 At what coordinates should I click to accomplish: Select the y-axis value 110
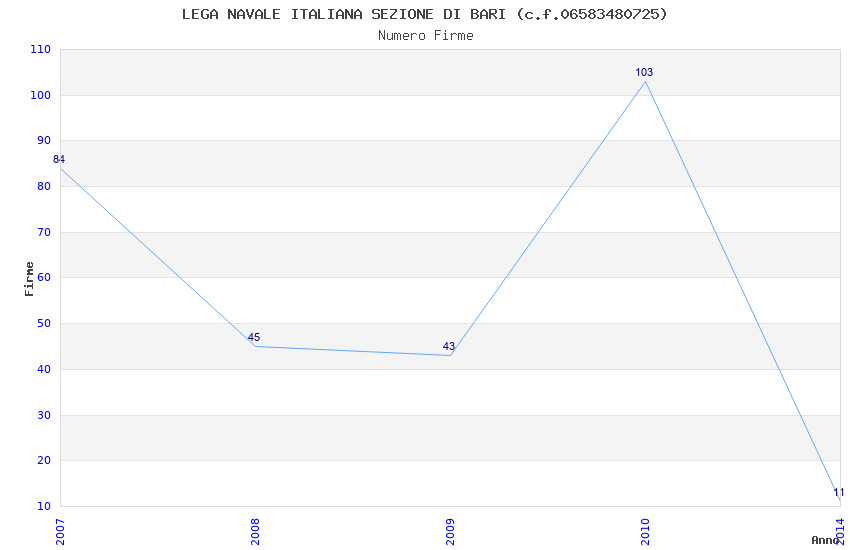(x=41, y=49)
